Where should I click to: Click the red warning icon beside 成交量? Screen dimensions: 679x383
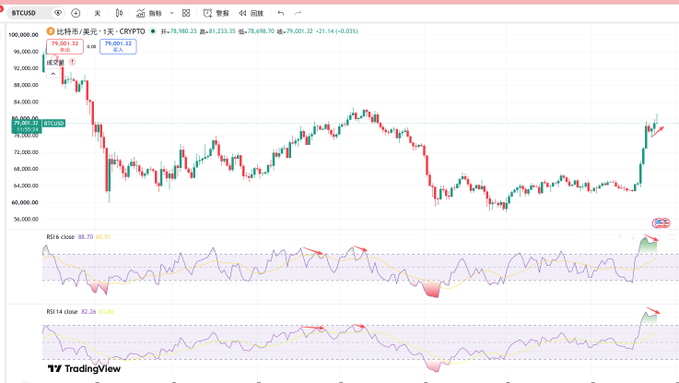click(72, 62)
